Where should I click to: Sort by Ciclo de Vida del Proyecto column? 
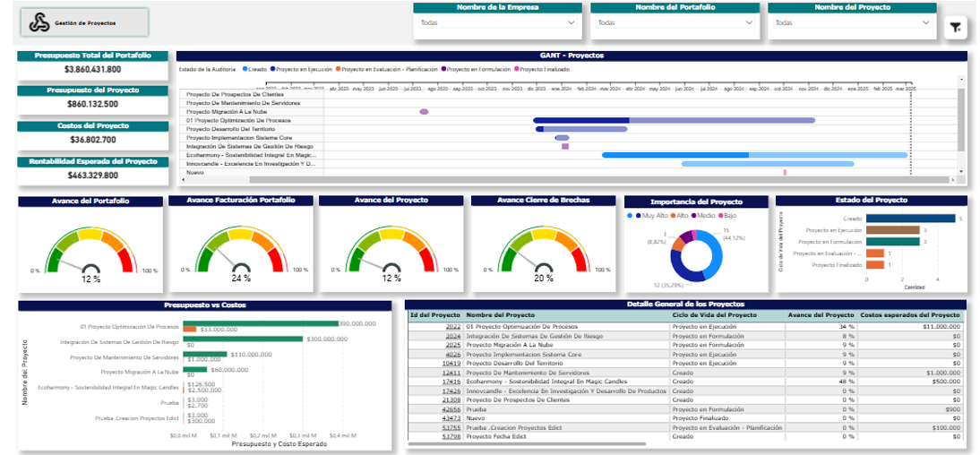(x=714, y=315)
